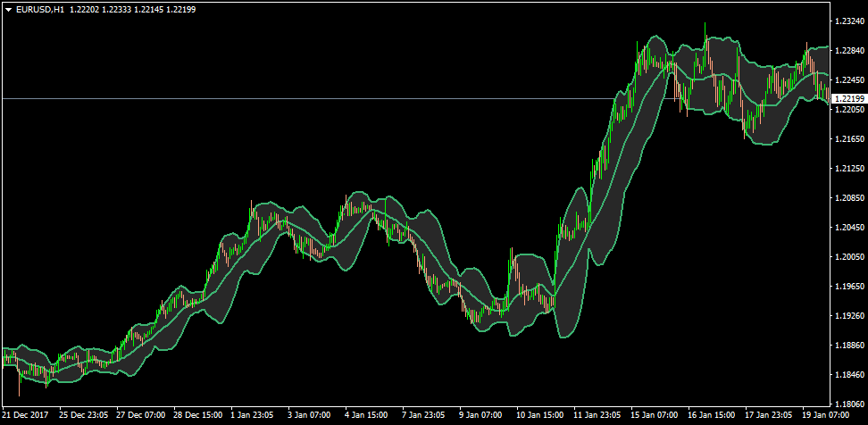Click the 1.22840 price scale label
Viewport: 868px width, 425px height.
[x=849, y=51]
